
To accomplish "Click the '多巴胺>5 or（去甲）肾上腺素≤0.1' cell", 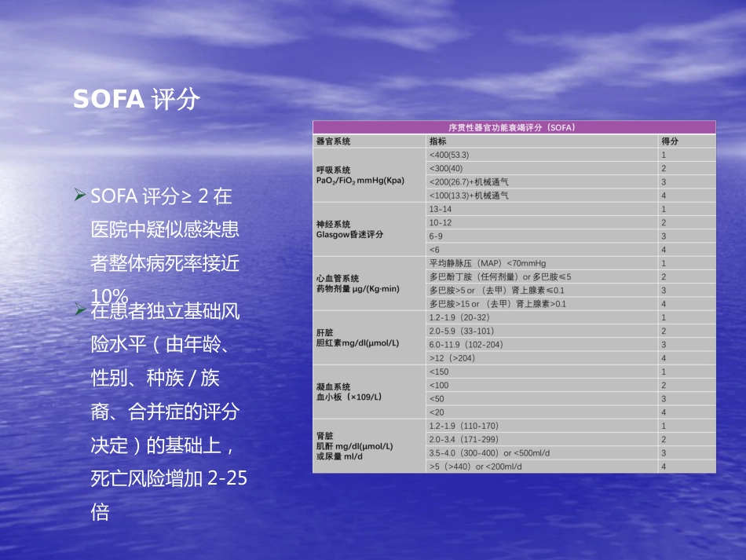I will (541, 291).
